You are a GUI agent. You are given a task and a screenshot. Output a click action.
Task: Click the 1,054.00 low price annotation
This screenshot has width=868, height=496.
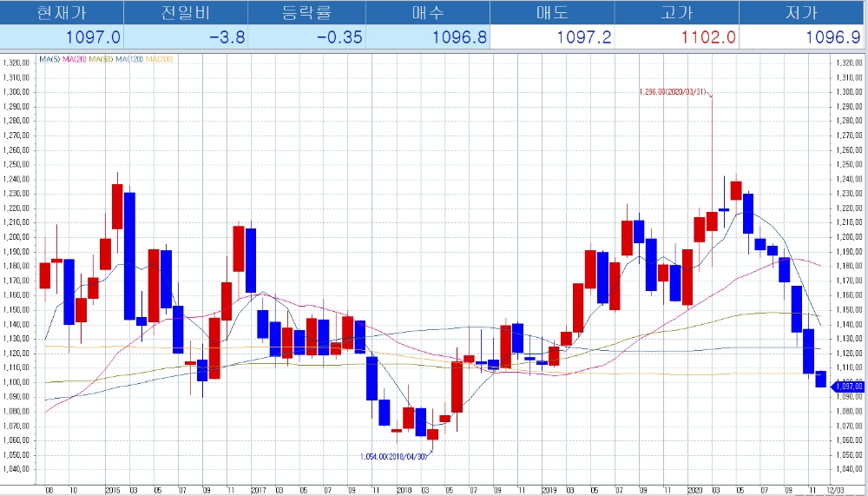coord(394,456)
